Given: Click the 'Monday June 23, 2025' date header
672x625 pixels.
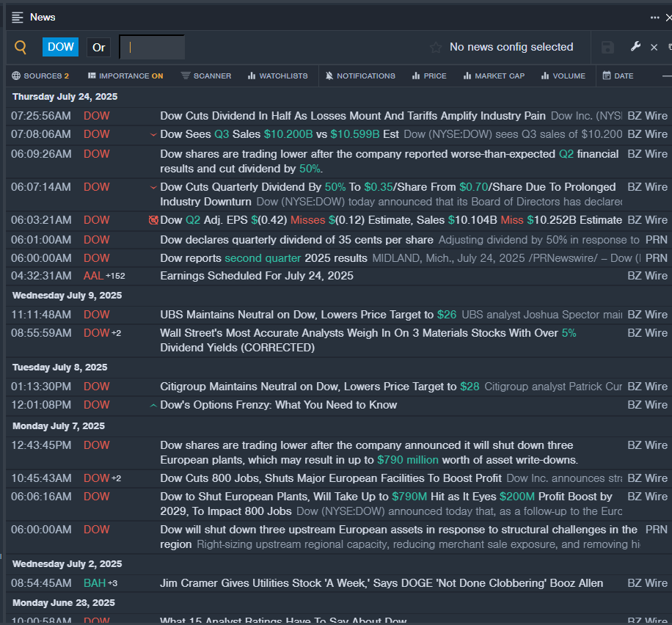Looking at the screenshot, I should pos(63,603).
